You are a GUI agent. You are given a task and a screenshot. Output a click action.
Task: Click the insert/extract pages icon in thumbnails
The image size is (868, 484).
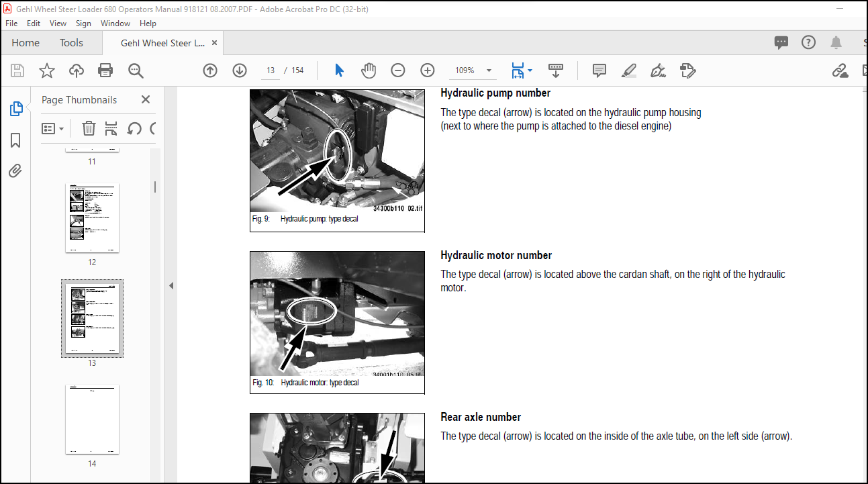click(111, 128)
